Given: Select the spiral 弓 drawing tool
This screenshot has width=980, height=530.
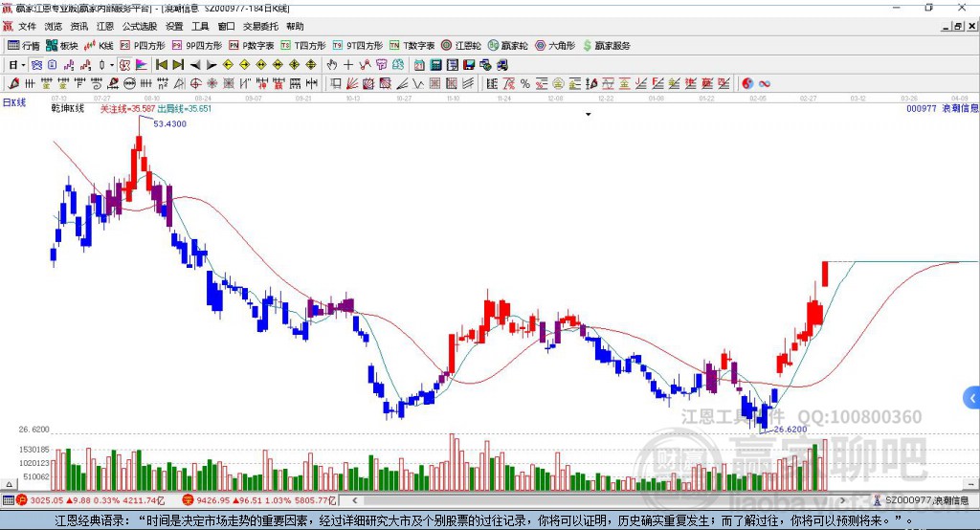Looking at the screenshot, I should click(97, 83).
